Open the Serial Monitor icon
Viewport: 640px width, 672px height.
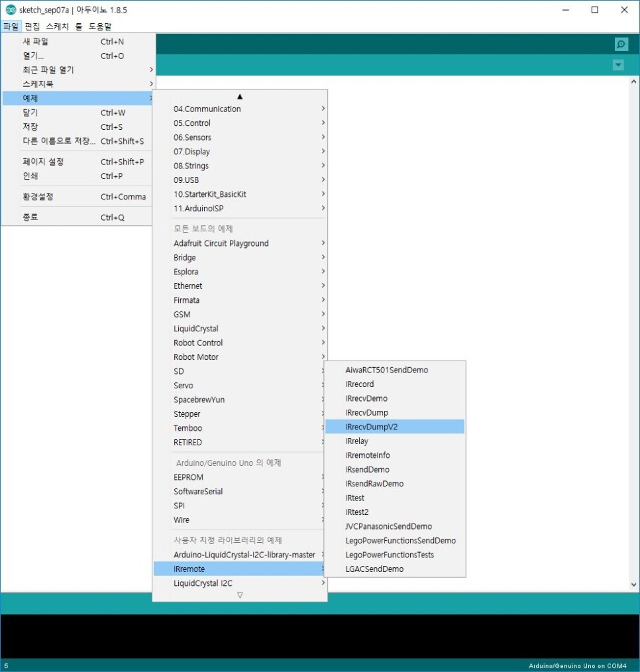tap(621, 44)
